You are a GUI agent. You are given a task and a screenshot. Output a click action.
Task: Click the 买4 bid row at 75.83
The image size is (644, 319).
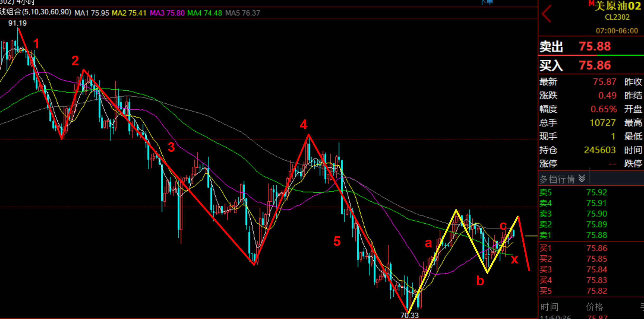[x=573, y=280]
